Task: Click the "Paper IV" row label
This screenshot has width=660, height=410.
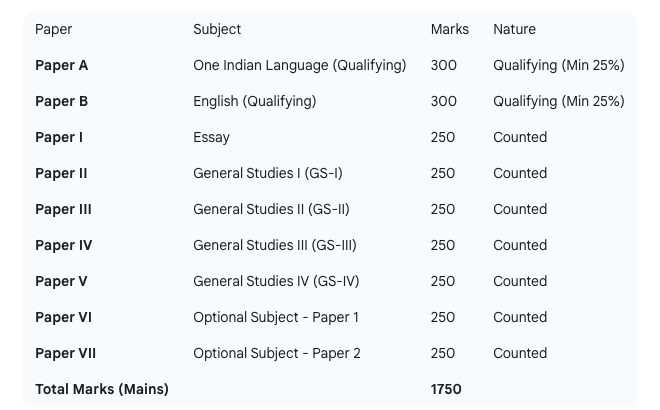Action: pos(64,246)
